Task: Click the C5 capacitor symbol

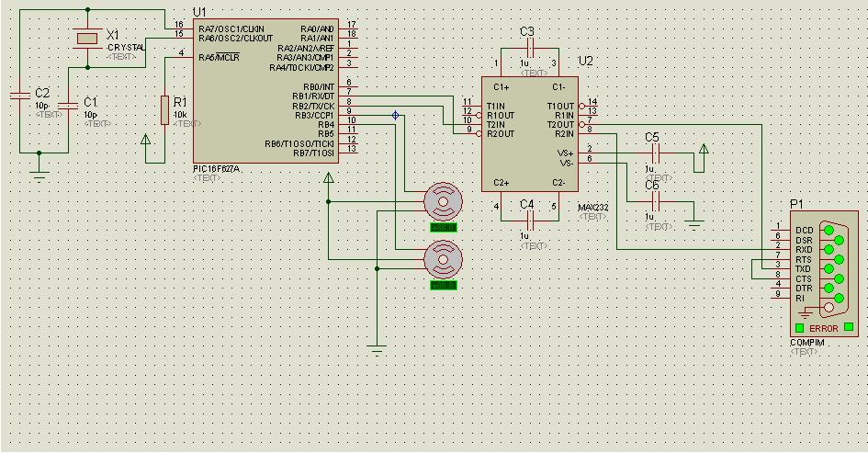Action: pos(653,153)
